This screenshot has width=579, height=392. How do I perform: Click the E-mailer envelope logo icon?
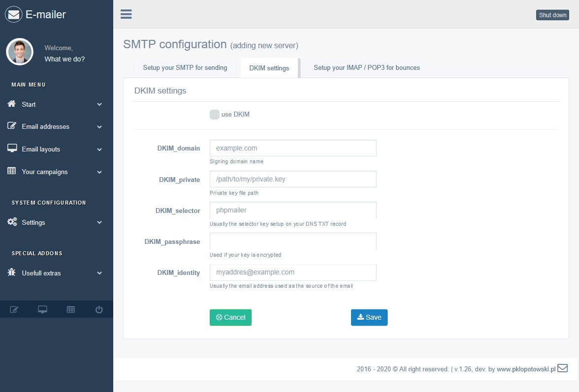click(x=14, y=14)
